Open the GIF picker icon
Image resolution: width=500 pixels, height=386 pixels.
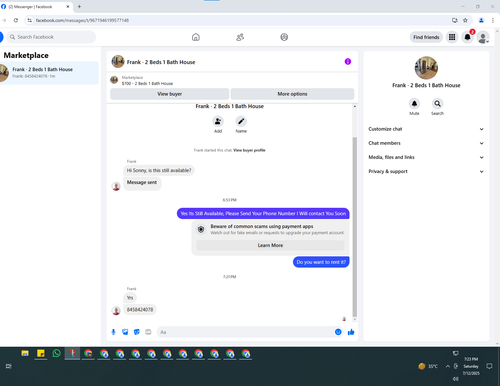coord(148,332)
